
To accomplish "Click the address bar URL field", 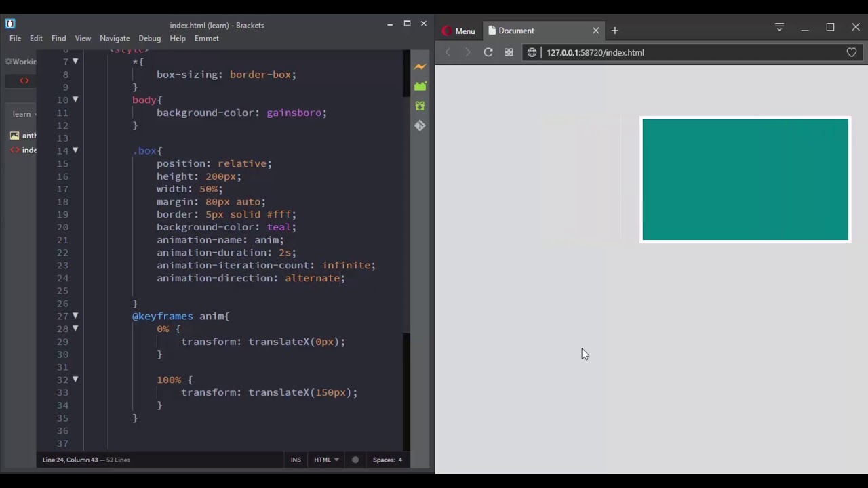I will tap(692, 52).
